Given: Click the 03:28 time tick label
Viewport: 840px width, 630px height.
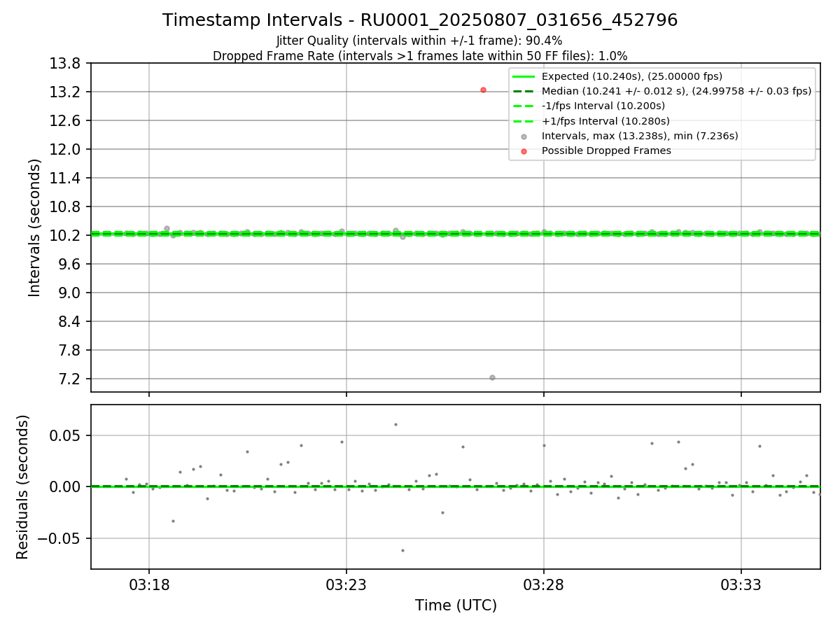Looking at the screenshot, I should (x=544, y=584).
